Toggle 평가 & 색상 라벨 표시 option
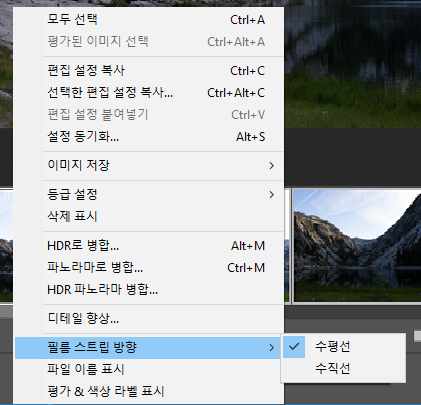The height and width of the screenshot is (405, 421). [x=148, y=391]
